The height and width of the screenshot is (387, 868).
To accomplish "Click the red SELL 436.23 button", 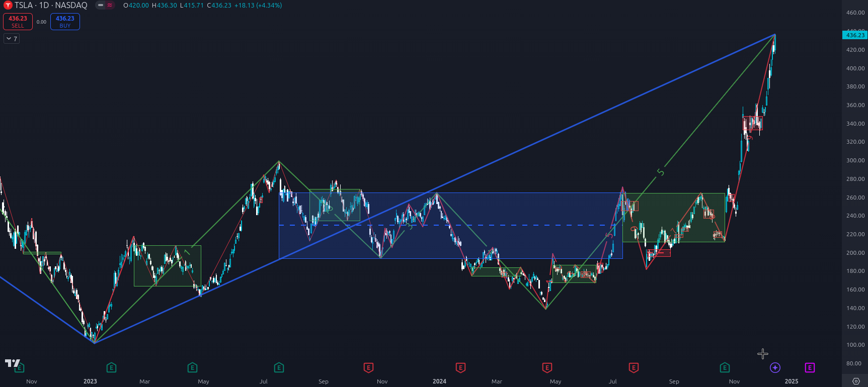I will [18, 22].
